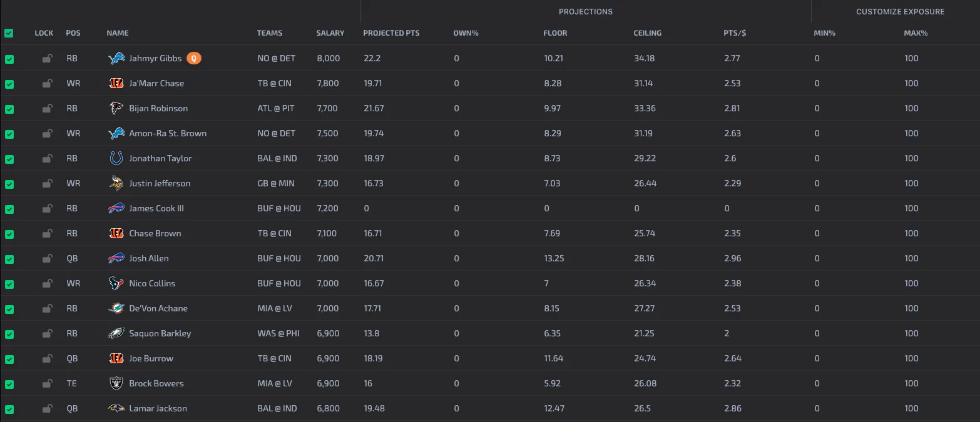The image size is (980, 422).
Task: Click the Q injury badge next to Gibbs
Action: [x=194, y=58]
